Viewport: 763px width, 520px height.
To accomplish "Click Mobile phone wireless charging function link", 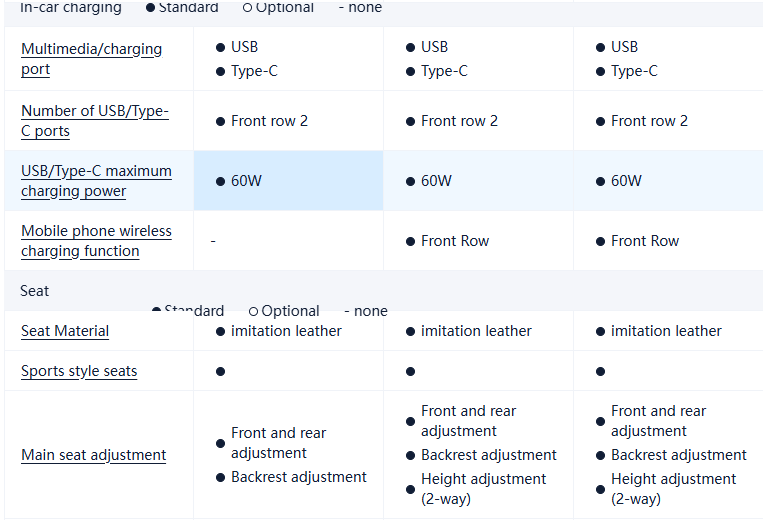I will (x=96, y=241).
